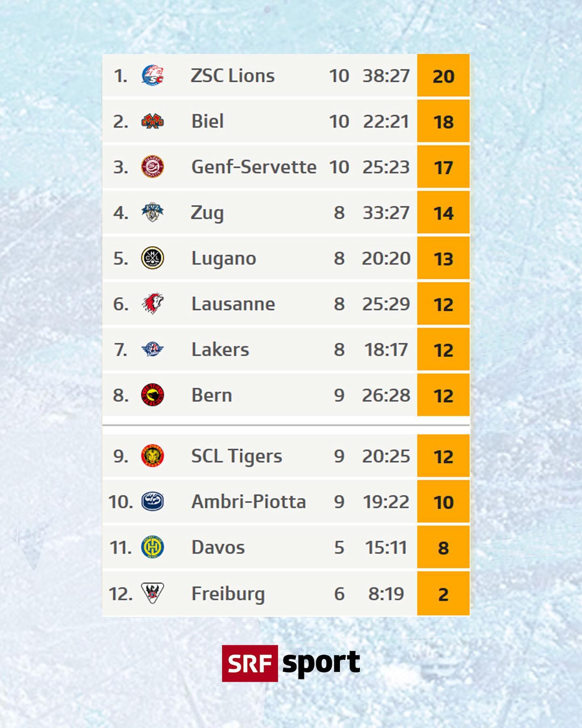Select the Freiburg triangular crest
Viewport: 582px width, 728px height.
(152, 593)
